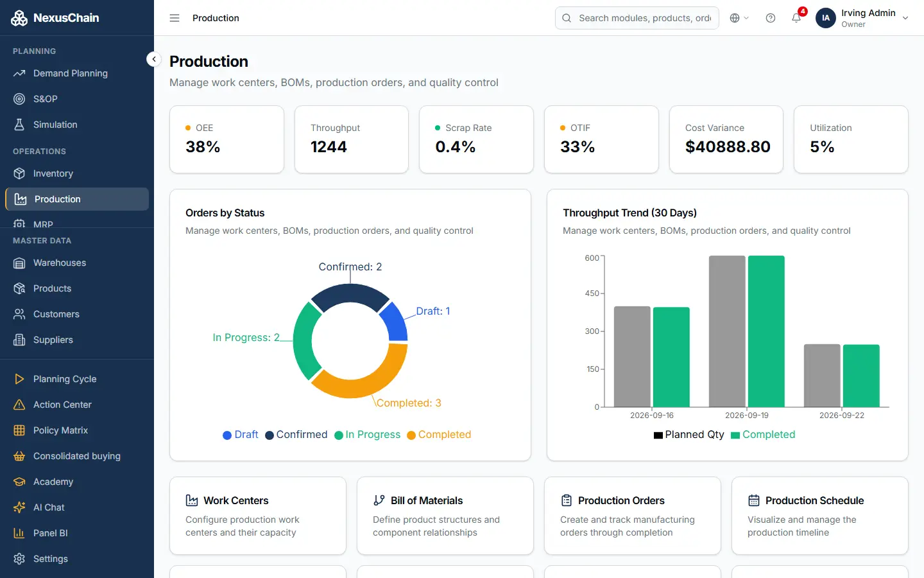Toggle the Planned Qty legend item
The image size is (924, 578).
click(689, 435)
